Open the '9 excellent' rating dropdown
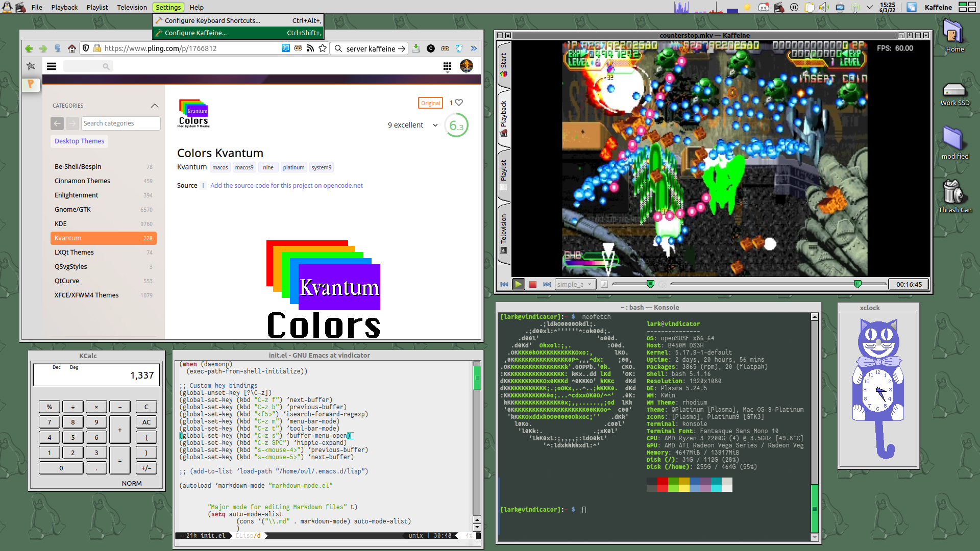This screenshot has width=980, height=551. click(x=412, y=125)
